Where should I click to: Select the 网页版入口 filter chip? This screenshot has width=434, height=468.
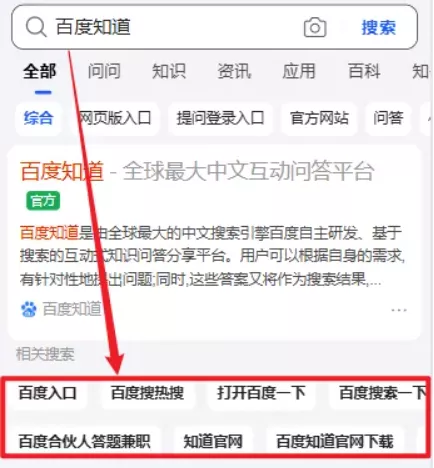click(x=114, y=118)
